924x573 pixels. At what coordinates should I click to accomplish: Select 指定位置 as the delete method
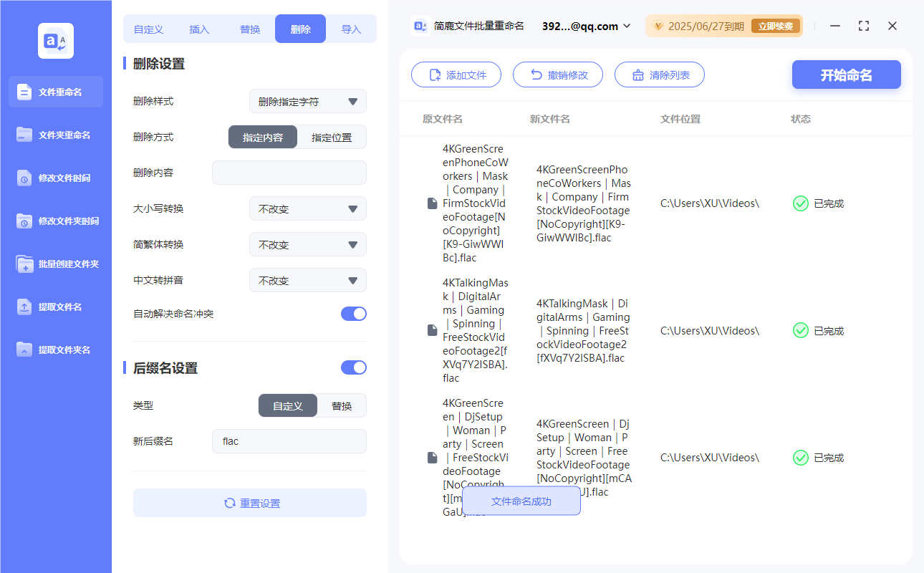tap(332, 138)
